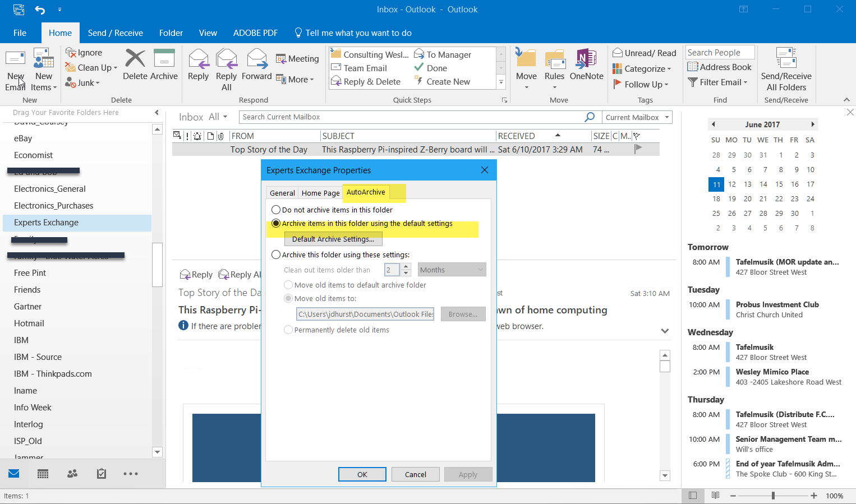This screenshot has height=504, width=856.
Task: Switch to the View ribbon tab
Action: tap(208, 33)
